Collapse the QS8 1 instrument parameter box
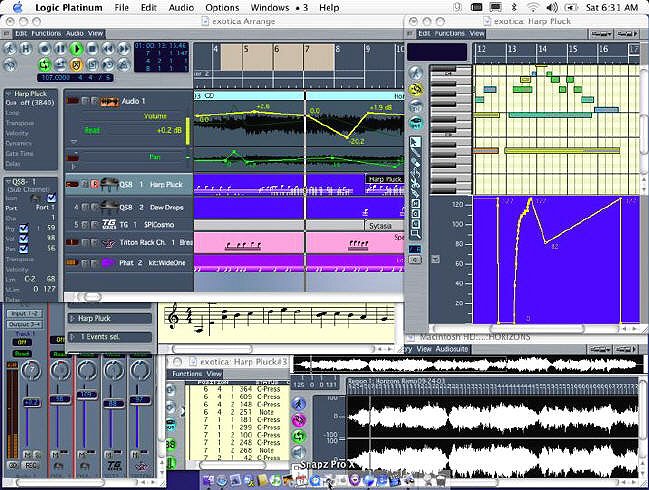649x490 pixels. pos(8,182)
